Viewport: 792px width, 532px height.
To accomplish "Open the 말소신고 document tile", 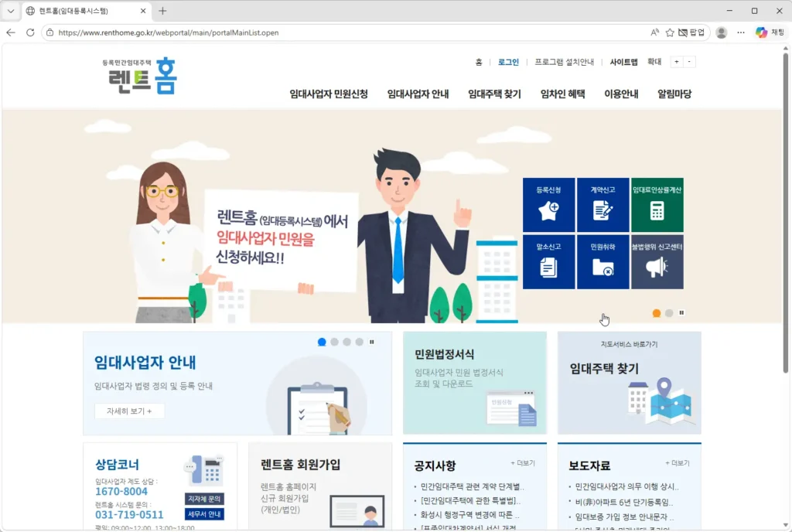I will pos(548,262).
